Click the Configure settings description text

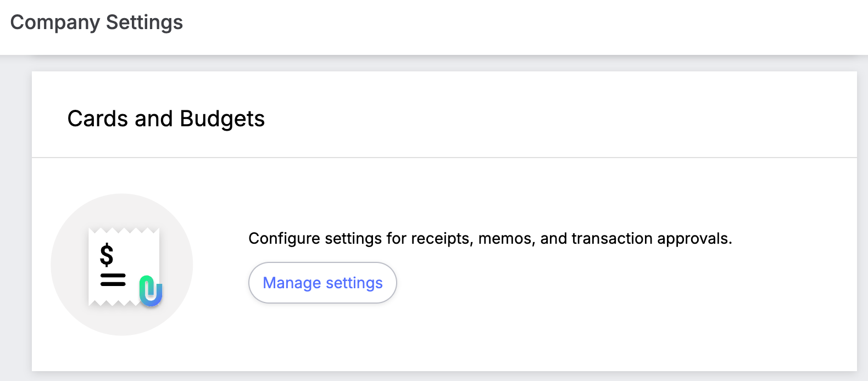[490, 238]
